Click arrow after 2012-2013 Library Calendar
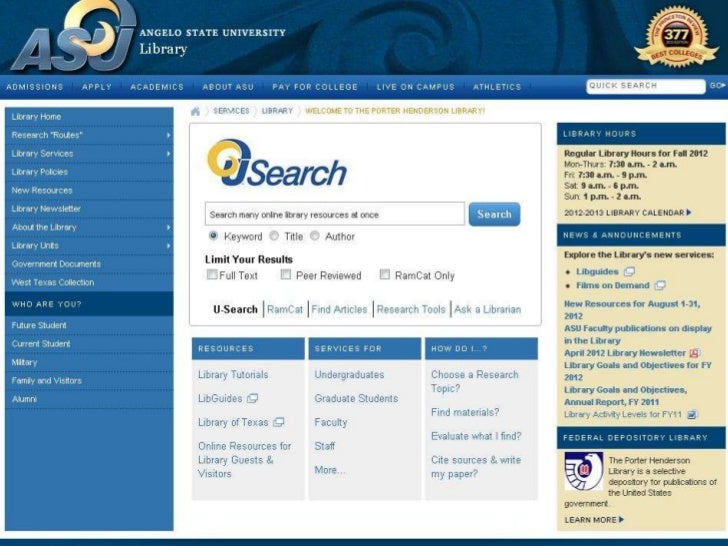Image resolution: width=728 pixels, height=546 pixels. coord(689,213)
